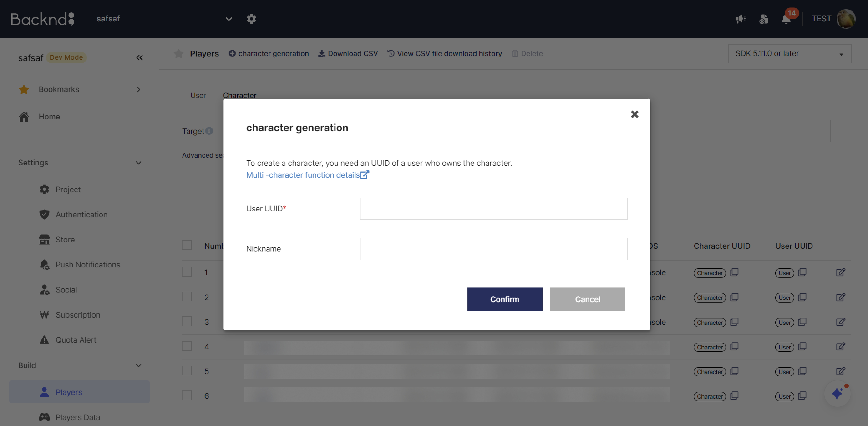868x426 pixels.
Task: Select Players in sidebar
Action: 80,392
